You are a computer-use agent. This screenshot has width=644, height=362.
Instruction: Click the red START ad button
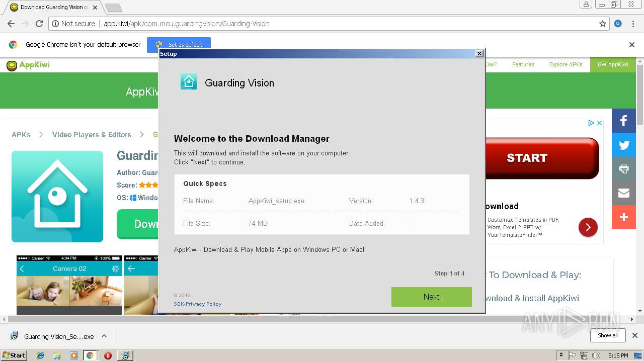tap(542, 158)
